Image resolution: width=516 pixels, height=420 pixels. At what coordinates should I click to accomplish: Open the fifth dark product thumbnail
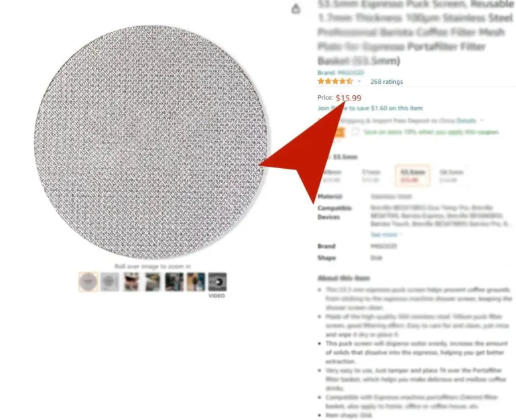[x=174, y=282]
